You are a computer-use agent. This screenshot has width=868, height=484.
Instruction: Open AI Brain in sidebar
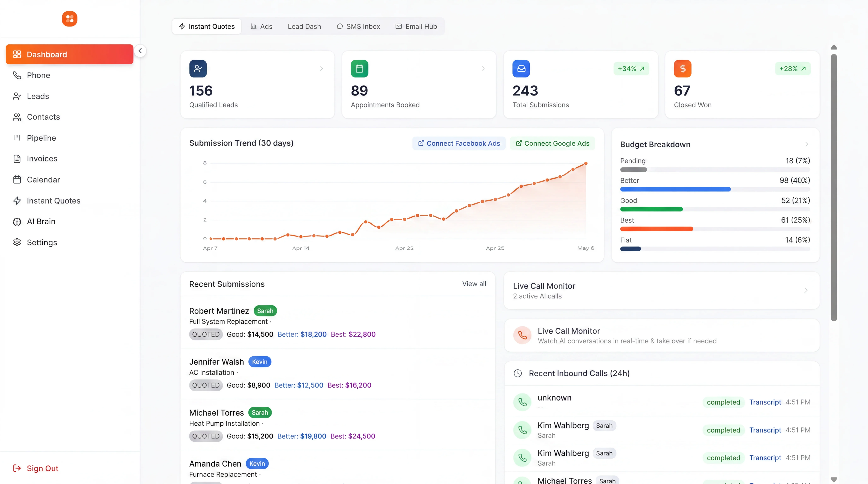click(69, 222)
